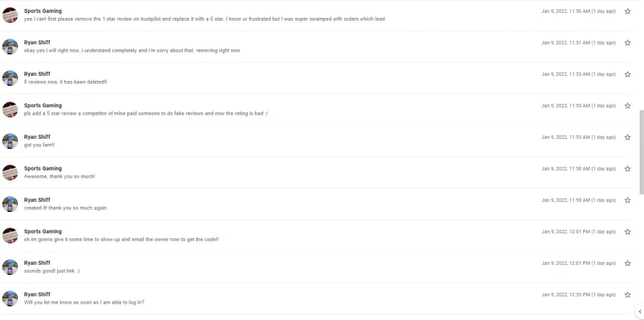Image resolution: width=644 pixels, height=320 pixels.
Task: Star Ryan Shiff's 11:51 AM message
Action: coord(627,43)
